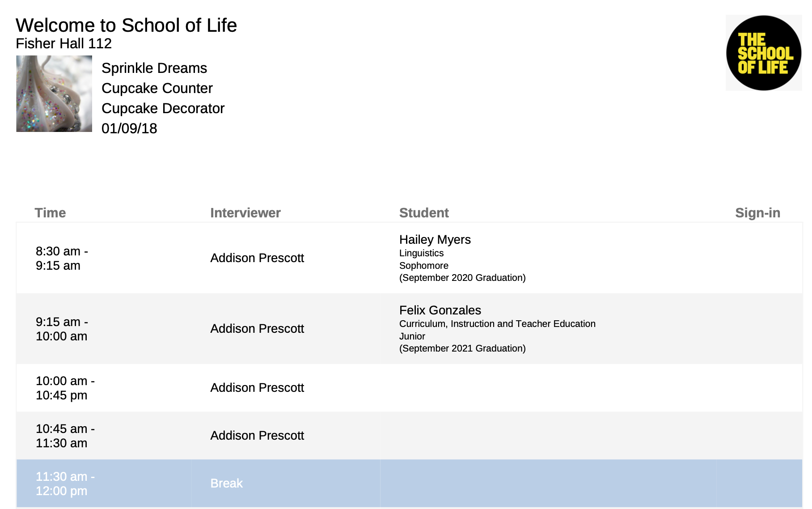Select the Fisher Hall 112 location text

(x=63, y=43)
